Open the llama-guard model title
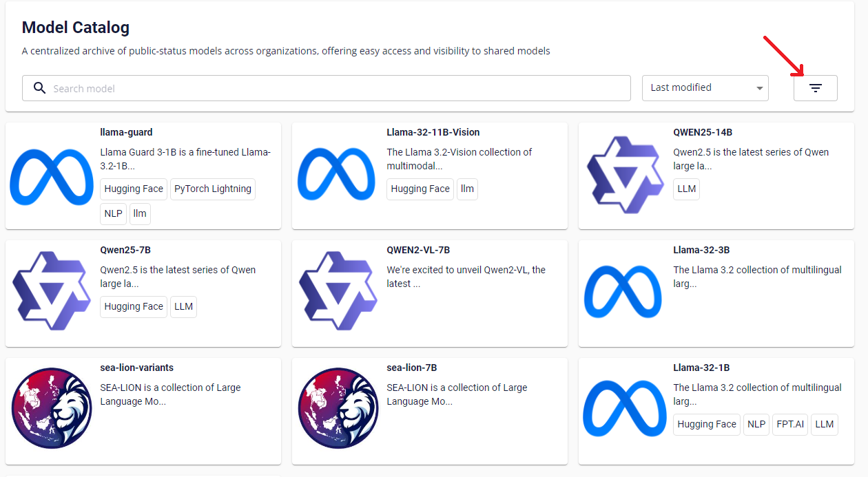Viewport: 868px width, 477px height. coord(127,132)
